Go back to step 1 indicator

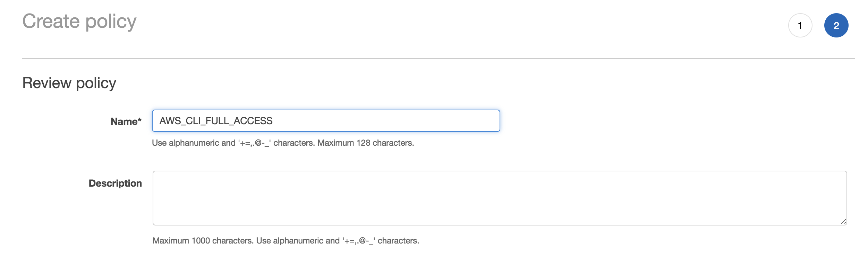pos(800,26)
